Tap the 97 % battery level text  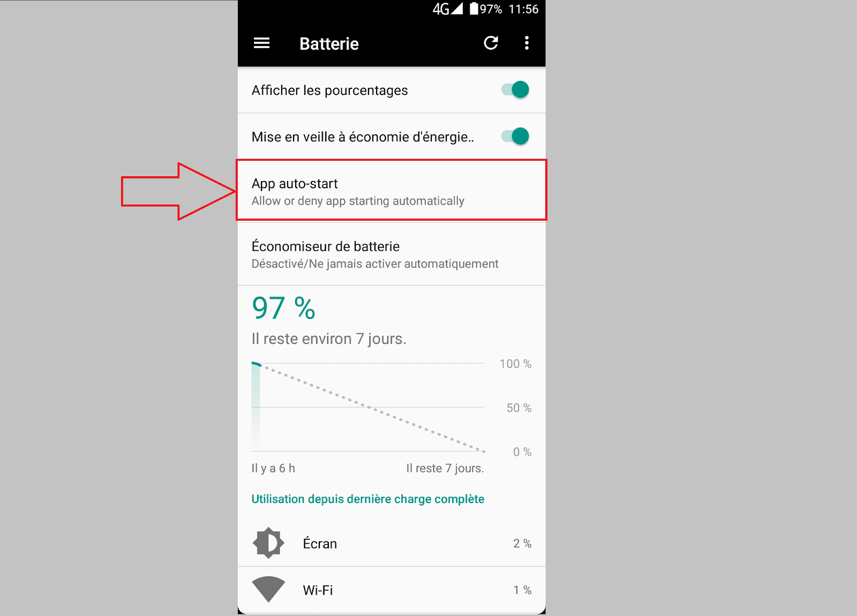[283, 308]
